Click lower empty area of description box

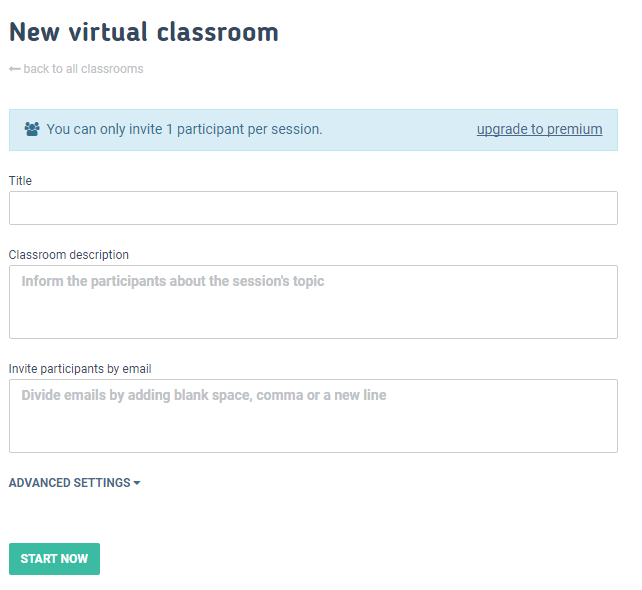pyautogui.click(x=313, y=321)
